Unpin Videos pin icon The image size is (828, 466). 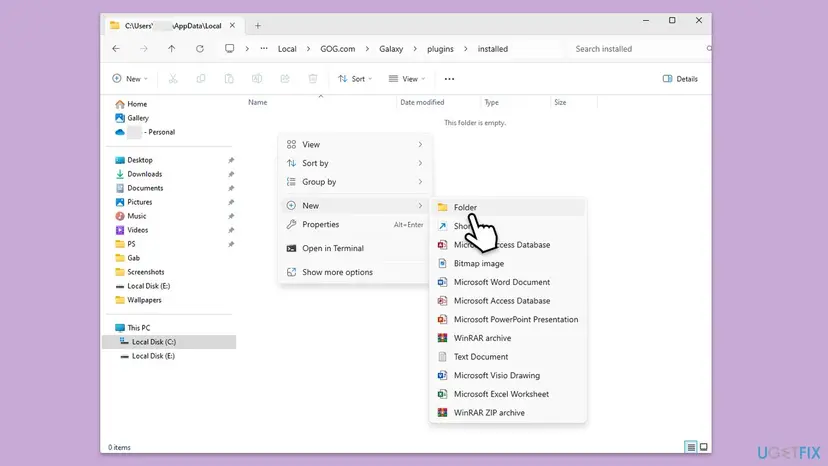click(x=231, y=230)
